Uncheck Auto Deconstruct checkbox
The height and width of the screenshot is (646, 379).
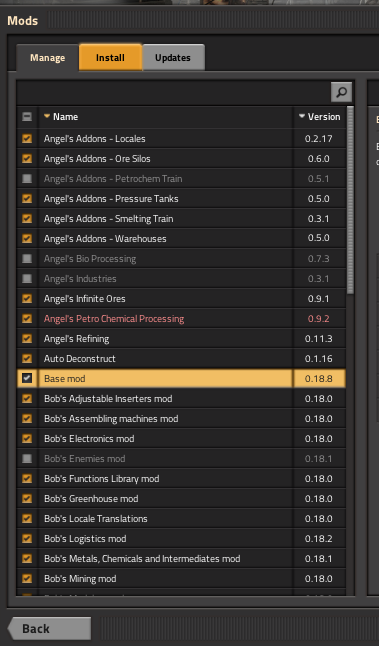coord(27,358)
